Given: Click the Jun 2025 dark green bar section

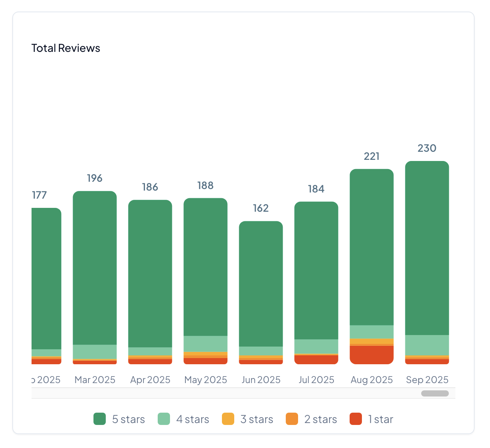Looking at the screenshot, I should 261,284.
